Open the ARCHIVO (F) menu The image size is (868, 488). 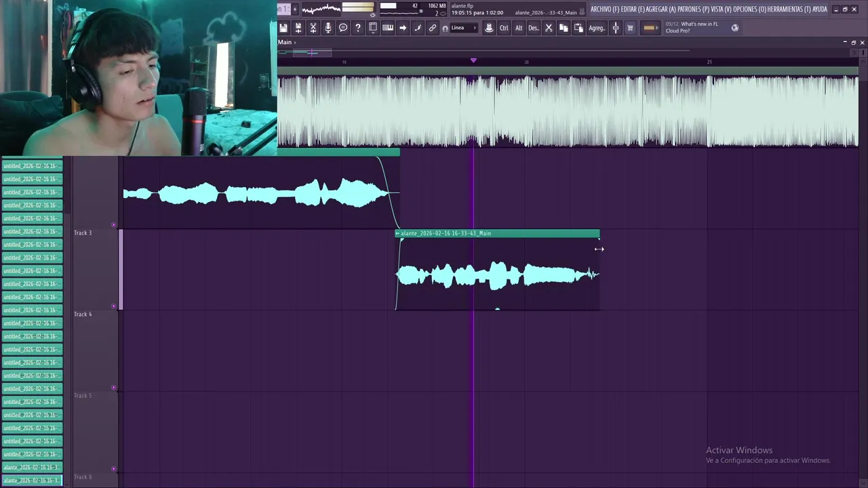pyautogui.click(x=604, y=9)
